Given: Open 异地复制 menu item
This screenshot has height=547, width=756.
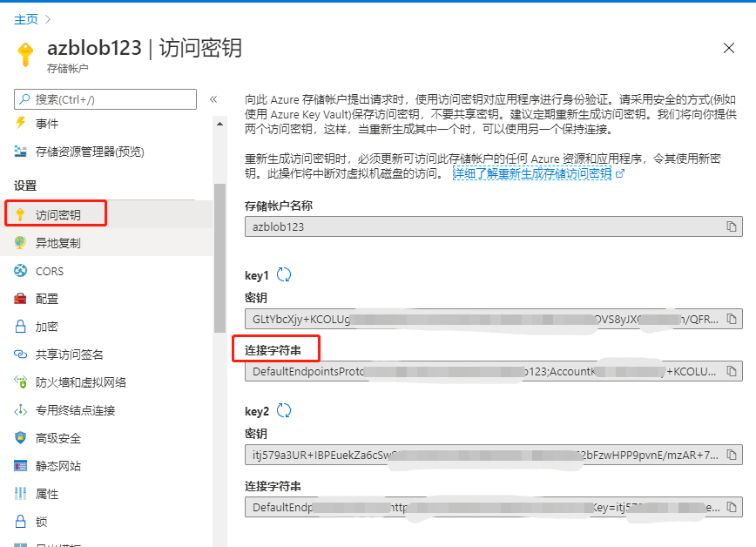Looking at the screenshot, I should pyautogui.click(x=108, y=243).
